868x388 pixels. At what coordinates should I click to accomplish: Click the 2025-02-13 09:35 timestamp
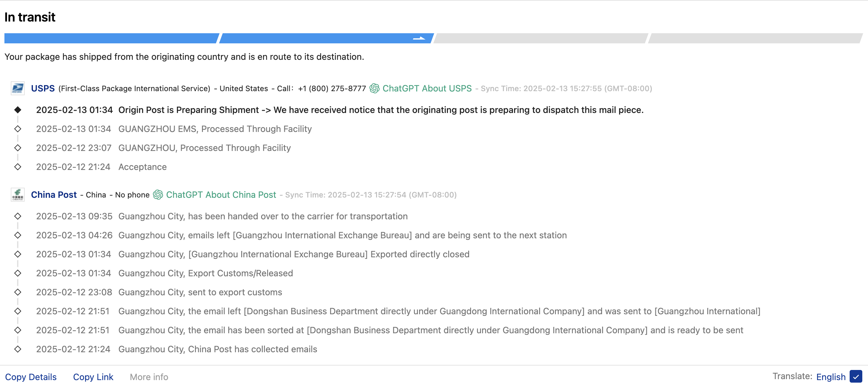tap(74, 216)
